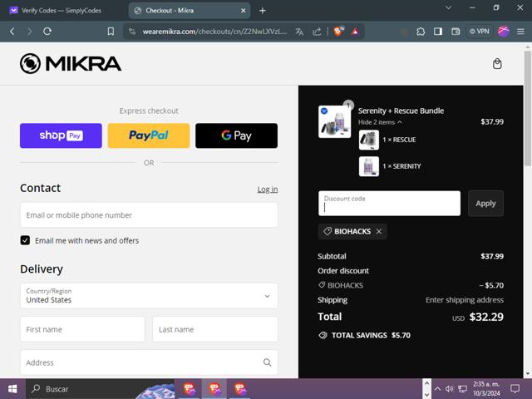Reload the checkout page
Image resolution: width=532 pixels, height=399 pixels.
pyautogui.click(x=47, y=32)
